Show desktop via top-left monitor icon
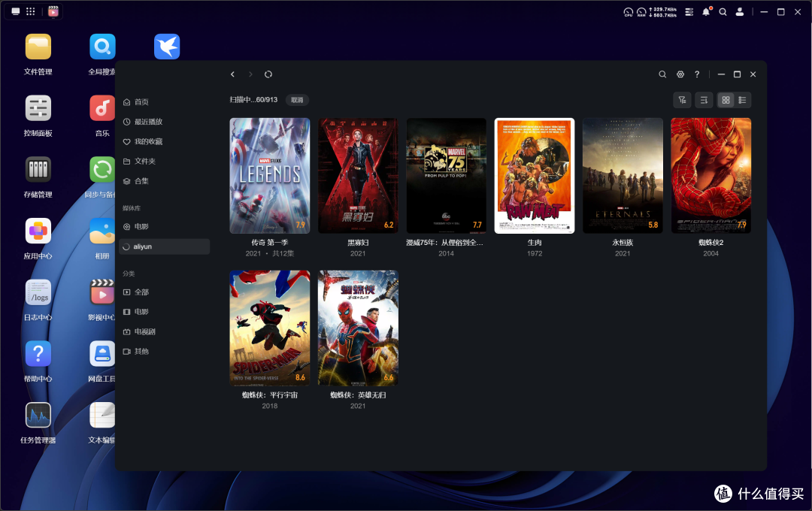 pyautogui.click(x=16, y=11)
